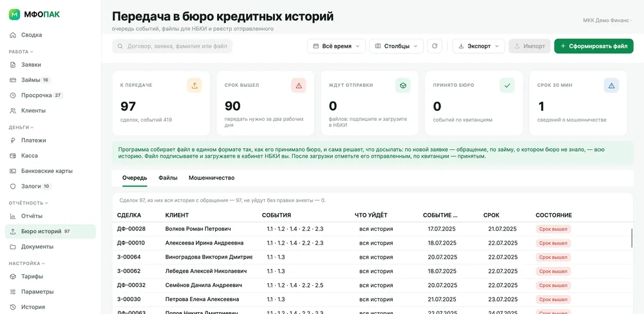Click client Алексеева Ирина Андреевна
Screen dimensions: 644x314
point(204,243)
